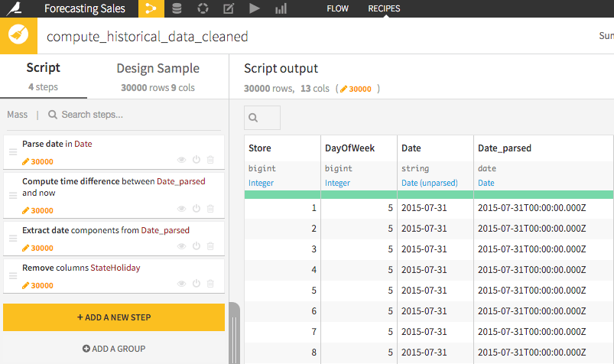Click the Search steps input field

133,115
